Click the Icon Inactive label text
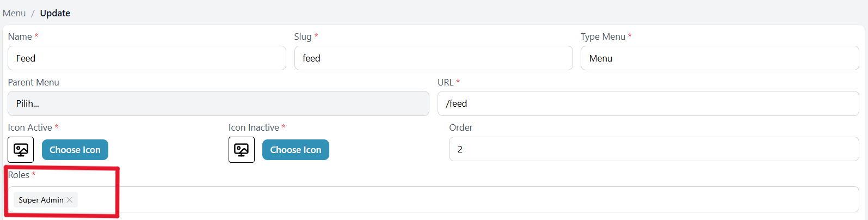The height and width of the screenshot is (220, 868). 254,127
